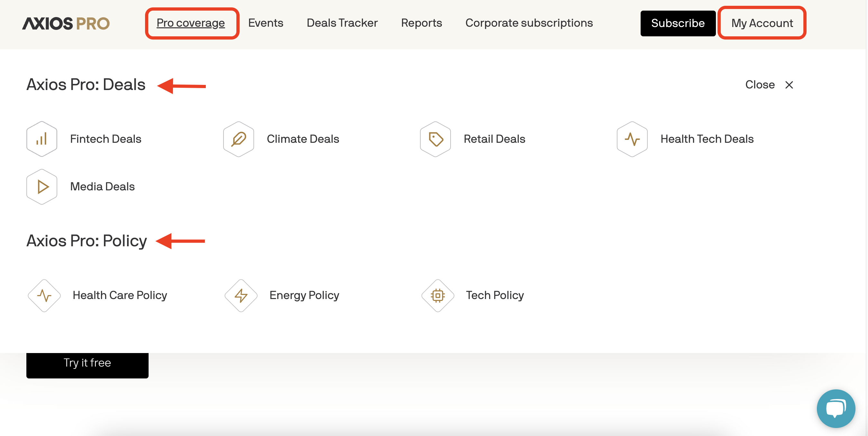868x436 pixels.
Task: Select the Media Deals play icon
Action: pos(41,186)
